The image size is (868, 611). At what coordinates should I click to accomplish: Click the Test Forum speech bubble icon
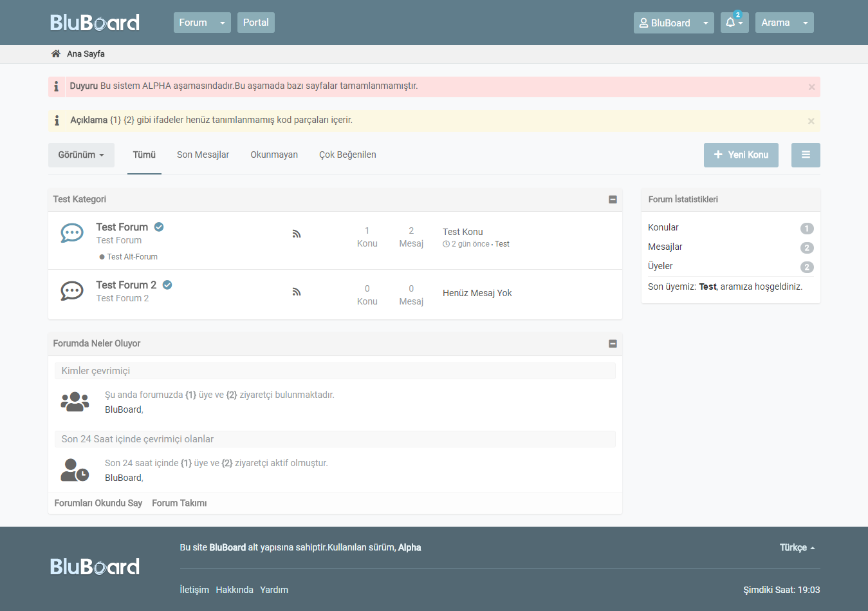(72, 233)
